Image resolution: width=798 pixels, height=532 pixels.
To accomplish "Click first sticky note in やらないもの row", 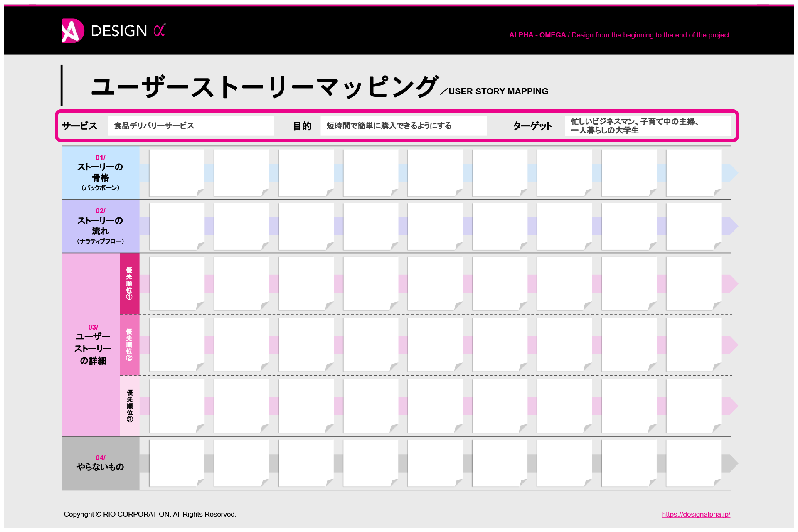I will [x=177, y=463].
